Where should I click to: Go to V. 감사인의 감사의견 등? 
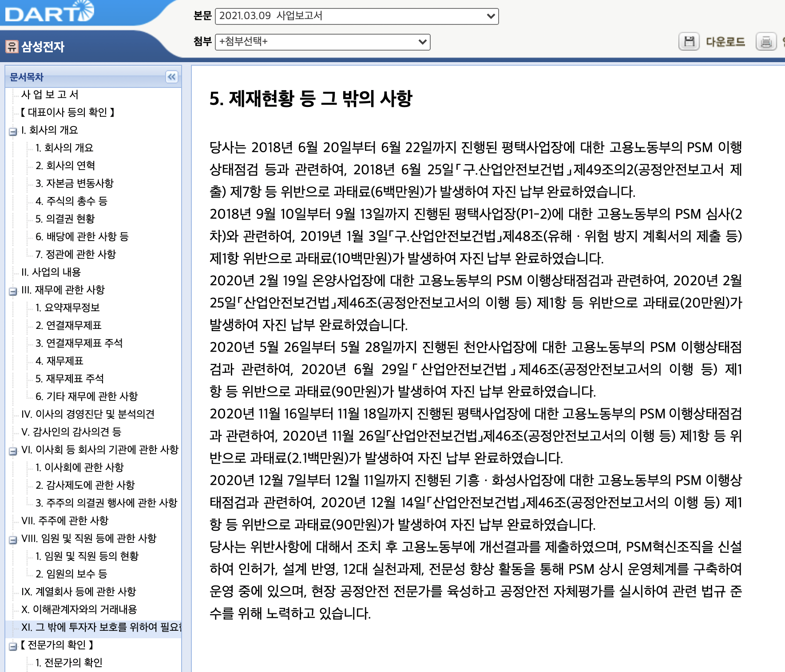pyautogui.click(x=71, y=432)
